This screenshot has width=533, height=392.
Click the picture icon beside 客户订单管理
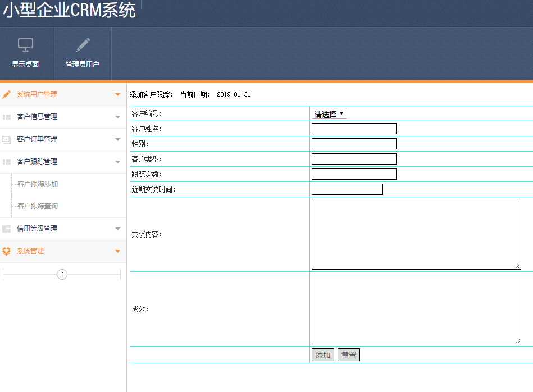coord(6,139)
